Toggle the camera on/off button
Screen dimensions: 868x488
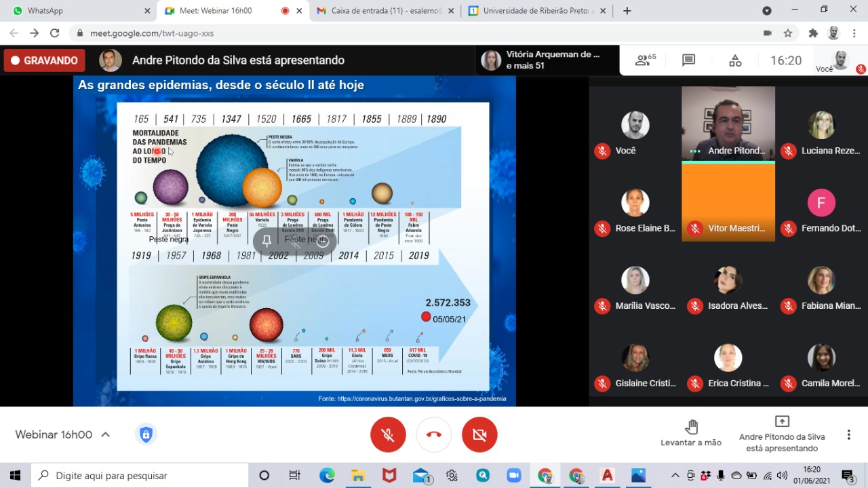point(479,434)
